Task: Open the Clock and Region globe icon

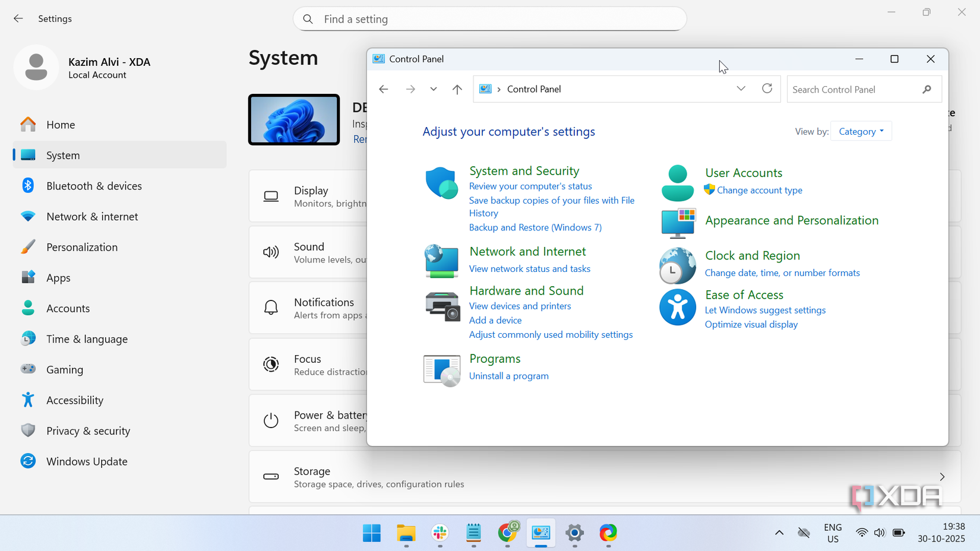Action: click(677, 266)
